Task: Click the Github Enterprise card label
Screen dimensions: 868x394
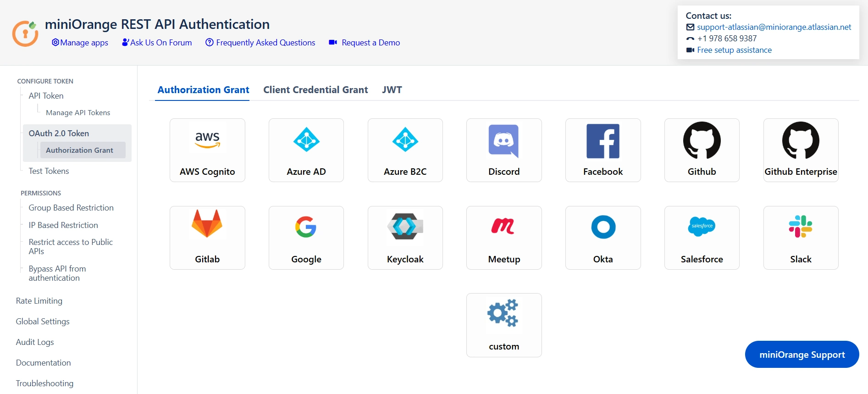Action: pyautogui.click(x=801, y=172)
